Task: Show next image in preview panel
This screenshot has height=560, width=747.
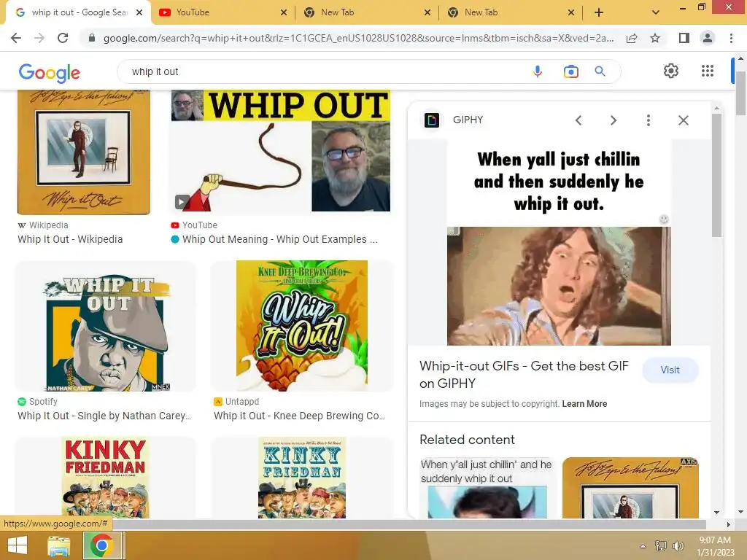Action: [613, 120]
